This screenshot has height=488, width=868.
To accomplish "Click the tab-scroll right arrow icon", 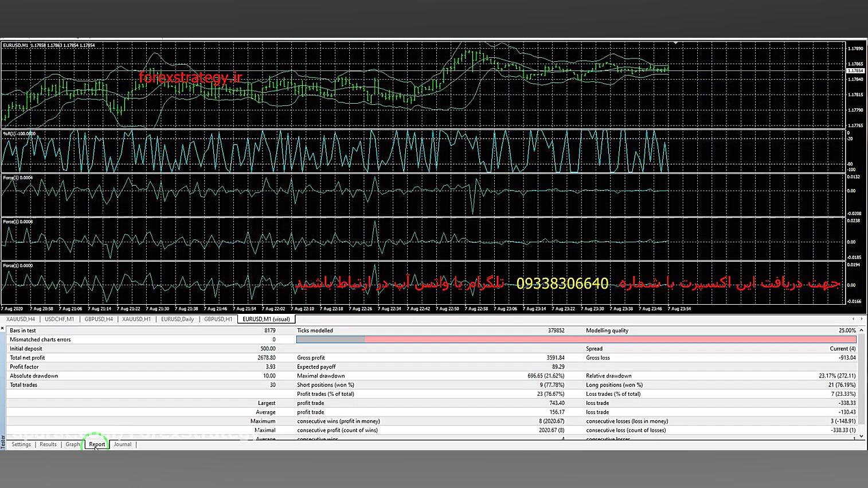I will pyautogui.click(x=862, y=319).
